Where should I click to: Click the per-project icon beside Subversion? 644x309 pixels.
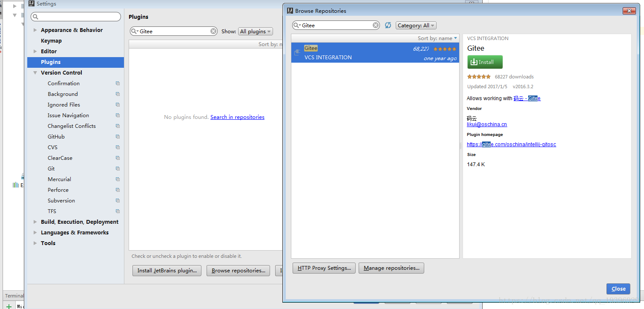[x=118, y=201]
